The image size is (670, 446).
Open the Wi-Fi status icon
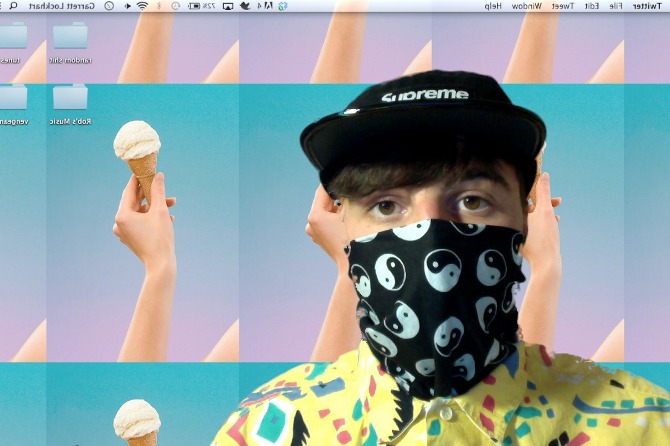(x=143, y=6)
